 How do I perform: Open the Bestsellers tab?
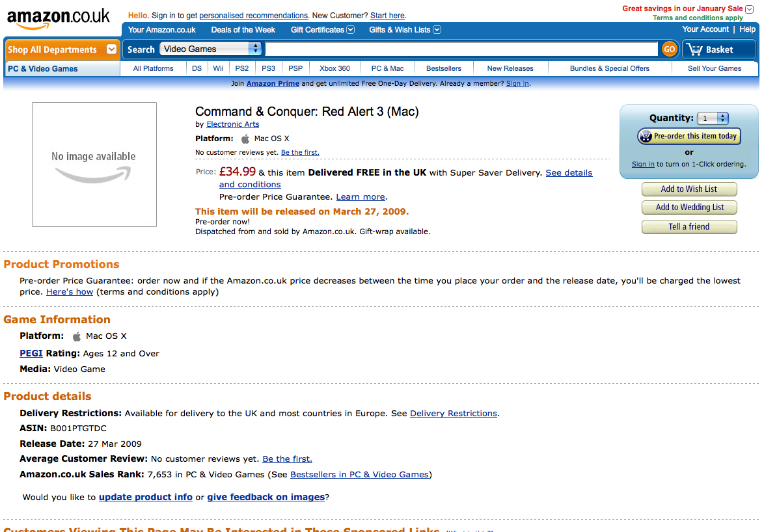(x=444, y=69)
